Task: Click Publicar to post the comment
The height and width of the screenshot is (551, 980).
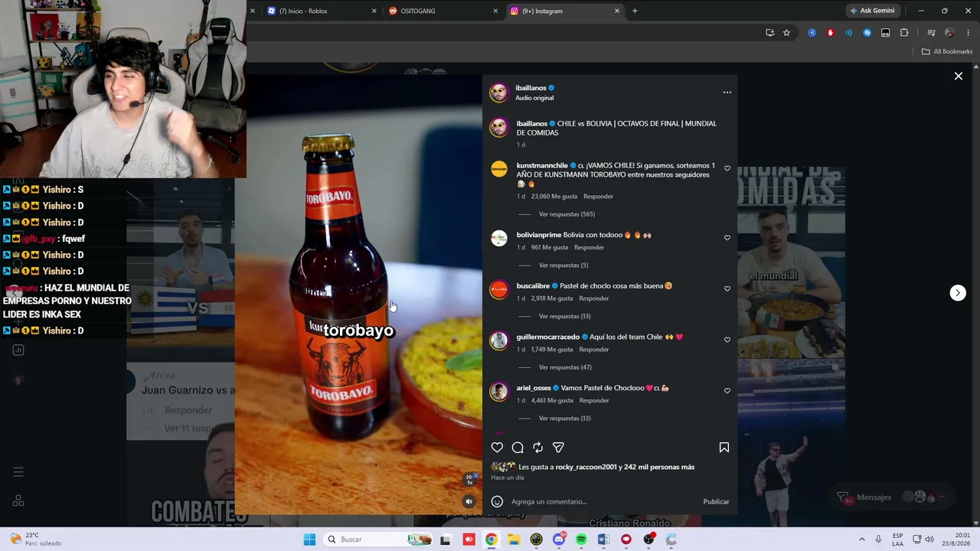Action: tap(716, 502)
